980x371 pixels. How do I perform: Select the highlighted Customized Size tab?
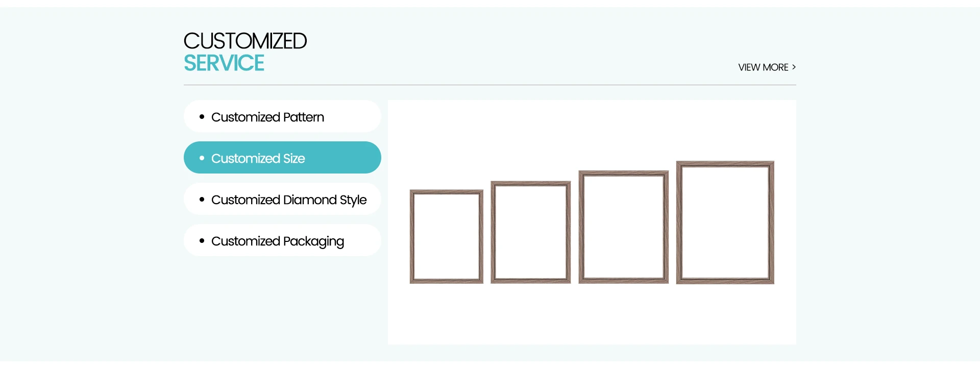click(x=282, y=158)
